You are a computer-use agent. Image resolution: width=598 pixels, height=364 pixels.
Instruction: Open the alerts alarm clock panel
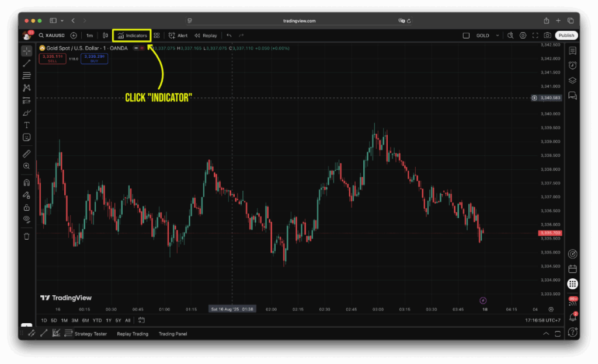[x=572, y=65]
